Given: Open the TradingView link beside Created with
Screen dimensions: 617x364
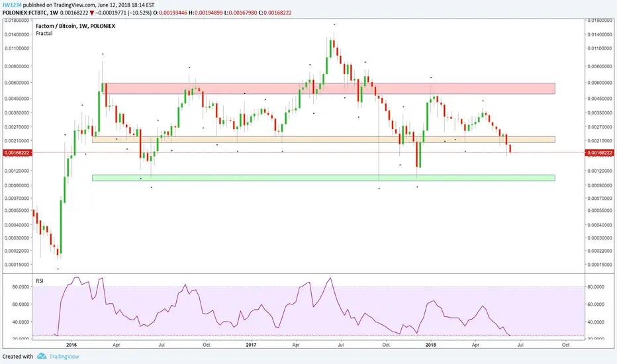Looking at the screenshot, I should point(64,357).
